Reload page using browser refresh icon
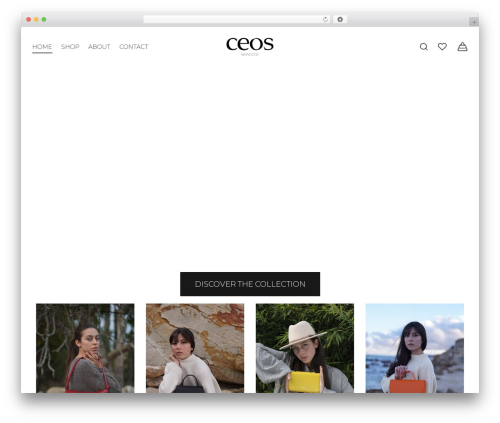The width and height of the screenshot is (500, 423). tap(325, 20)
